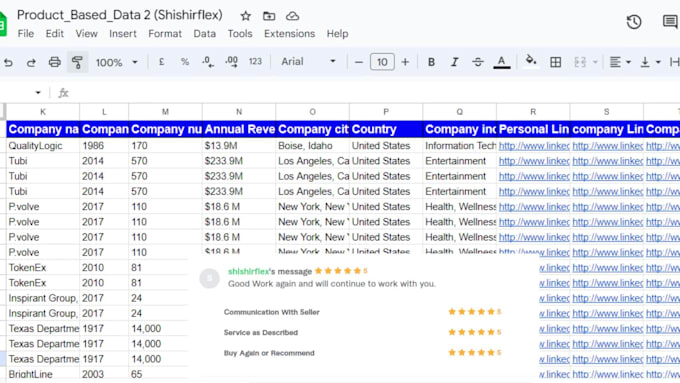This screenshot has height=383, width=680.
Task: Open the Format menu
Action: coord(165,34)
